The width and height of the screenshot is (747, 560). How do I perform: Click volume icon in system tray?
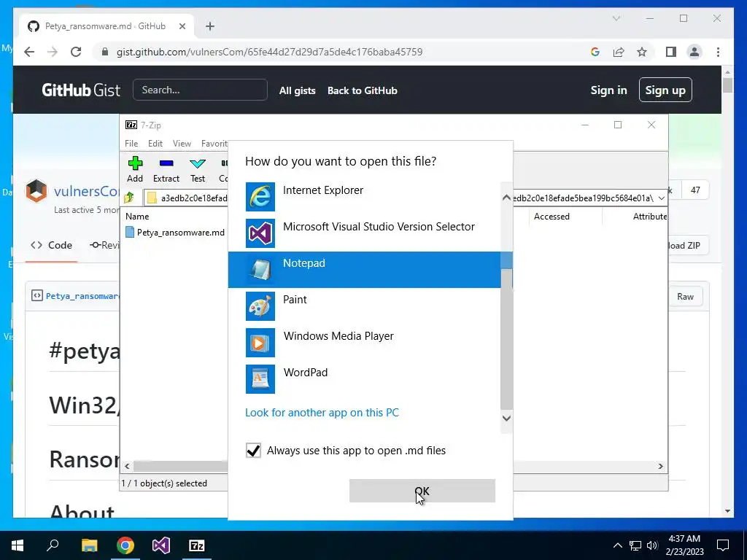[x=652, y=545]
